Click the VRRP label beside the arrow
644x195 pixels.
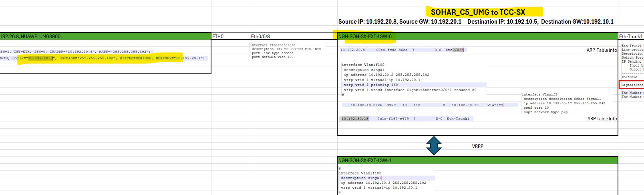pos(477,146)
